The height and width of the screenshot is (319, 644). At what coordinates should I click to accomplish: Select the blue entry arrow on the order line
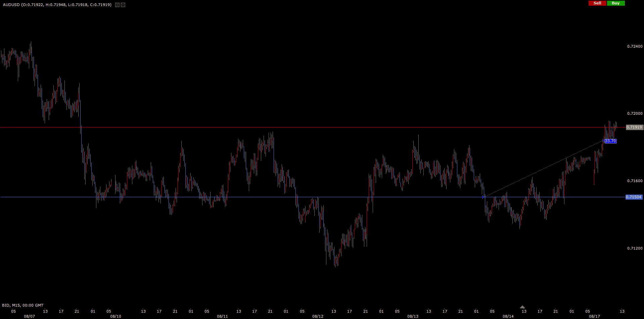[484, 197]
